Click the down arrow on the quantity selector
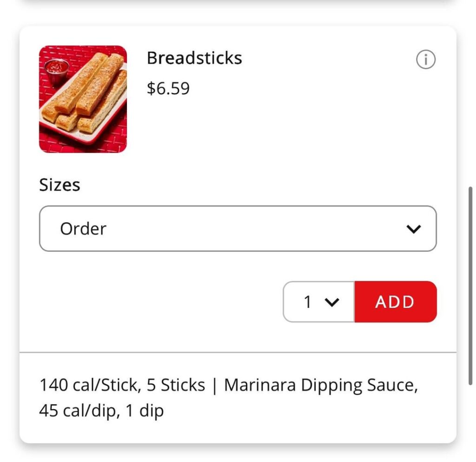Image resolution: width=476 pixels, height=462 pixels. 331,302
